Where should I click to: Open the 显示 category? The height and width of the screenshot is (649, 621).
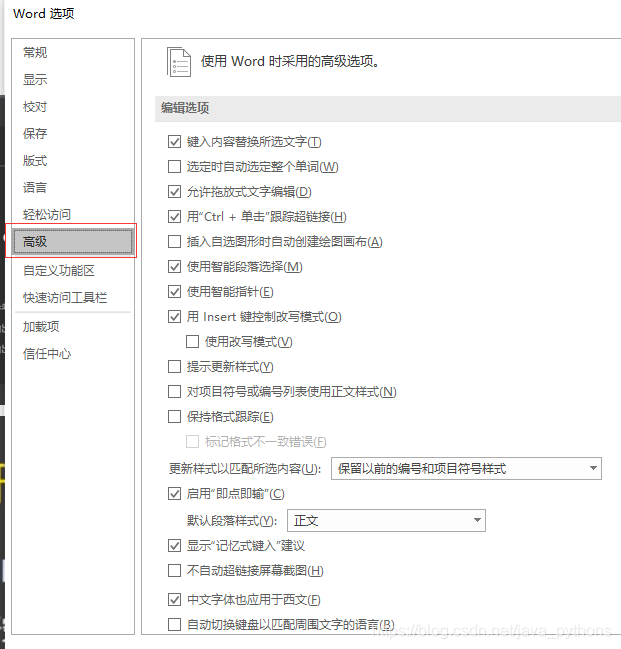pos(35,79)
